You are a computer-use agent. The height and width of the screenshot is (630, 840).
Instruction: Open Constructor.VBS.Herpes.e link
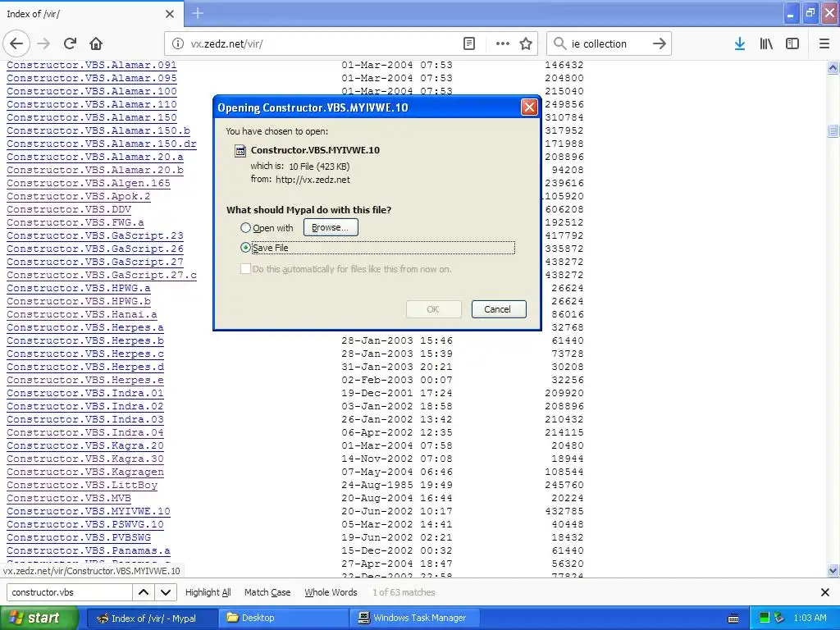click(85, 380)
